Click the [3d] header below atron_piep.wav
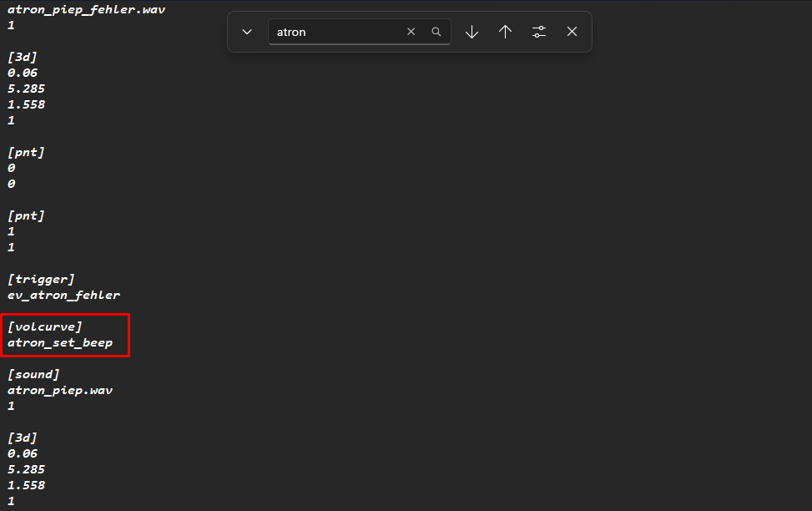The width and height of the screenshot is (812, 511). coord(23,438)
